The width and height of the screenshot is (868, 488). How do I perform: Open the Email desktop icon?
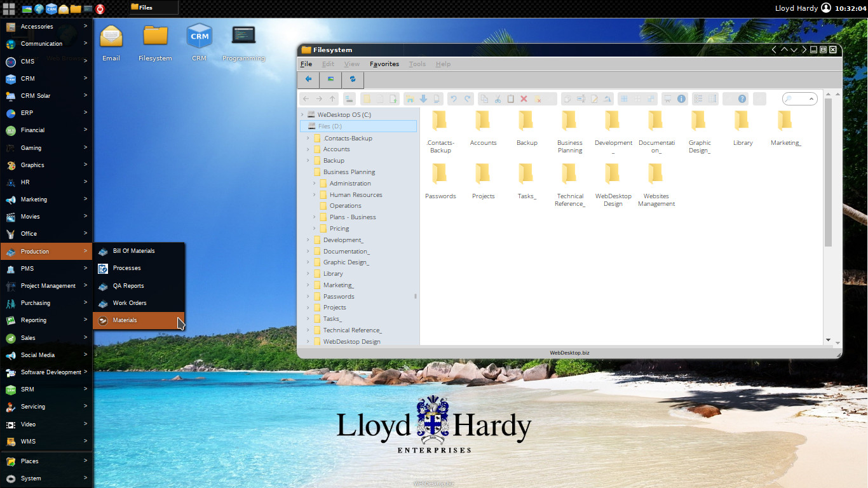point(111,37)
